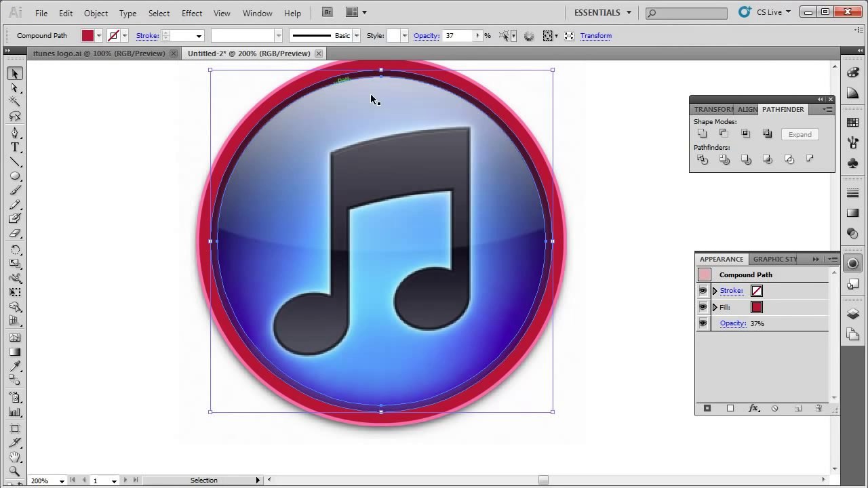Open Adobe Bridge from the application bar
This screenshot has height=488, width=868.
tap(328, 12)
